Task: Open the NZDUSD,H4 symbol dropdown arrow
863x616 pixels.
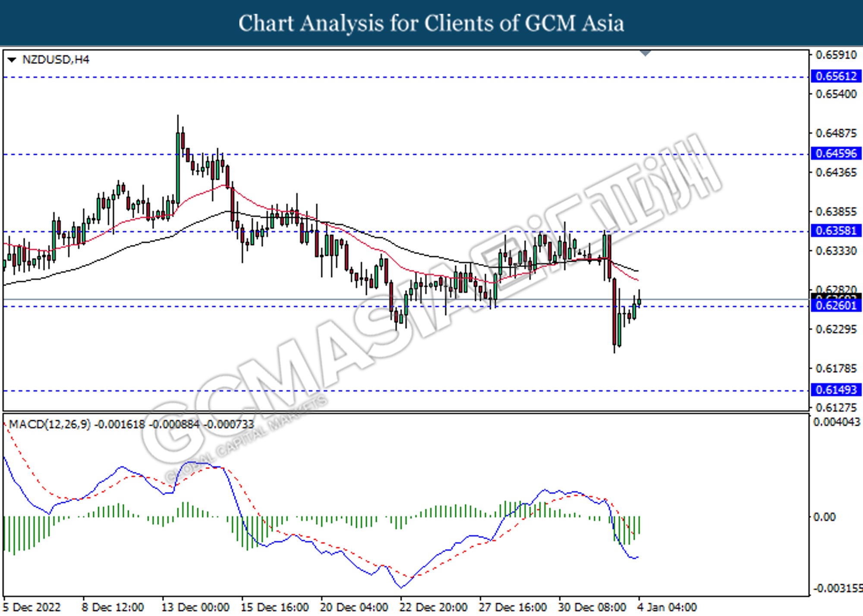Action: point(12,60)
